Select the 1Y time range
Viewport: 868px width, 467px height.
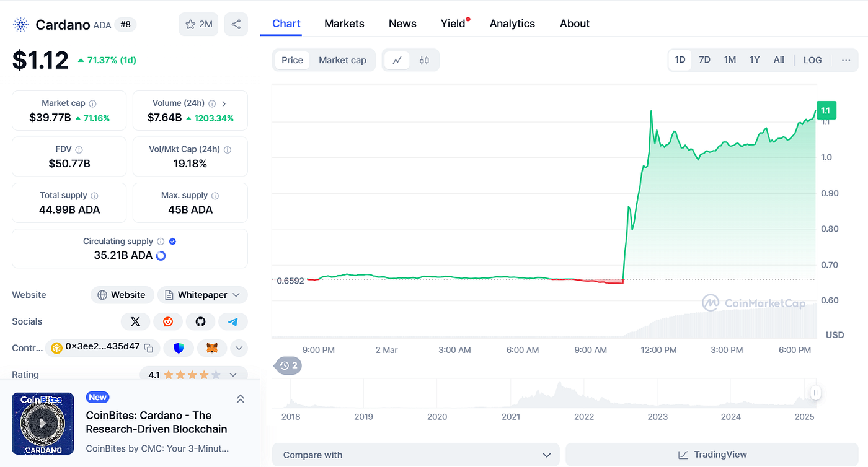point(755,60)
